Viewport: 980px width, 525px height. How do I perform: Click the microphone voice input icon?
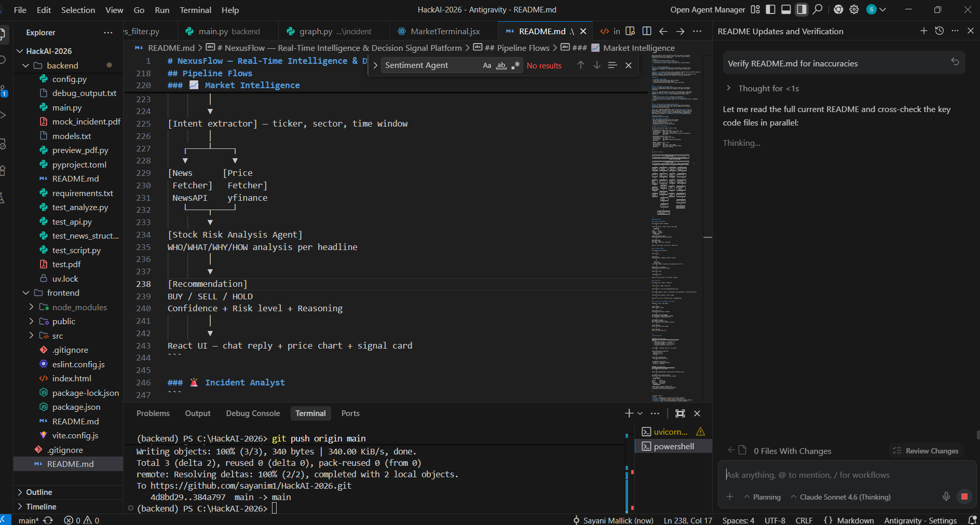[946, 496]
